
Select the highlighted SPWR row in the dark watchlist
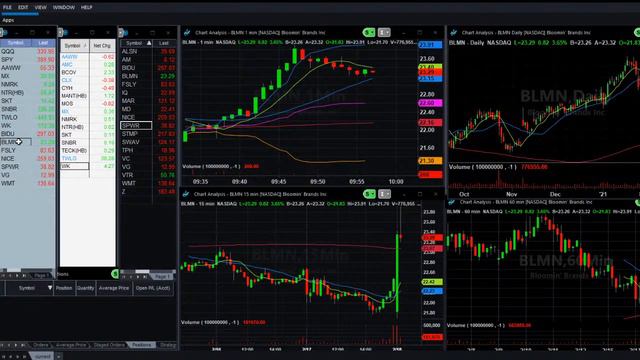[x=136, y=126]
